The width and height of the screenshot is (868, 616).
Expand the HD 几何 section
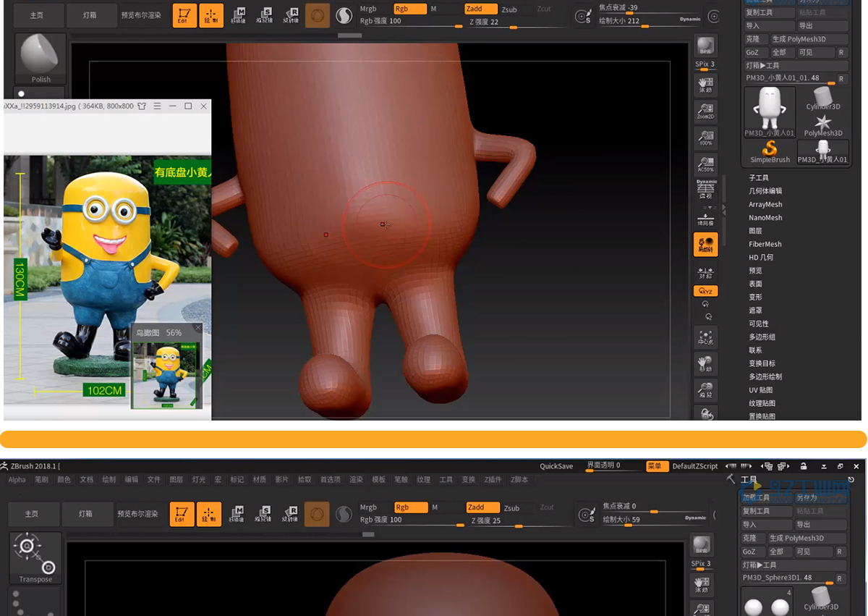761,258
